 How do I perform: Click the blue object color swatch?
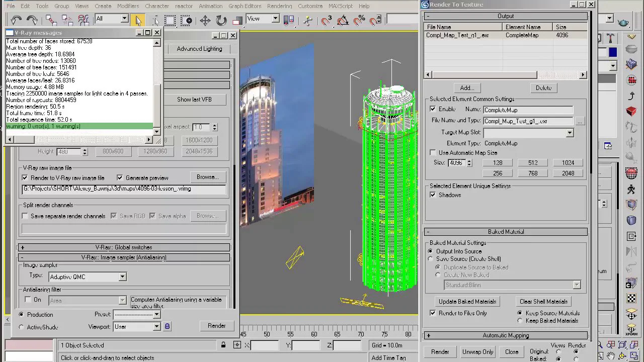click(x=612, y=52)
